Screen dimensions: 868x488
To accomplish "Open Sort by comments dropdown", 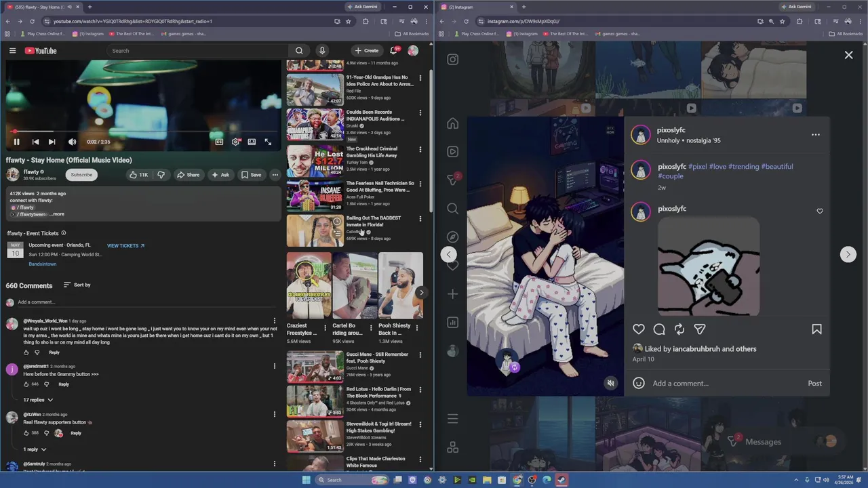I will pos(77,285).
